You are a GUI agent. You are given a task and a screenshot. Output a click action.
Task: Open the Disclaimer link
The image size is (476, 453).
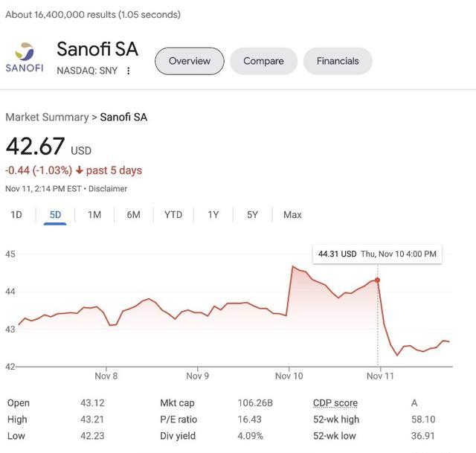click(x=108, y=189)
